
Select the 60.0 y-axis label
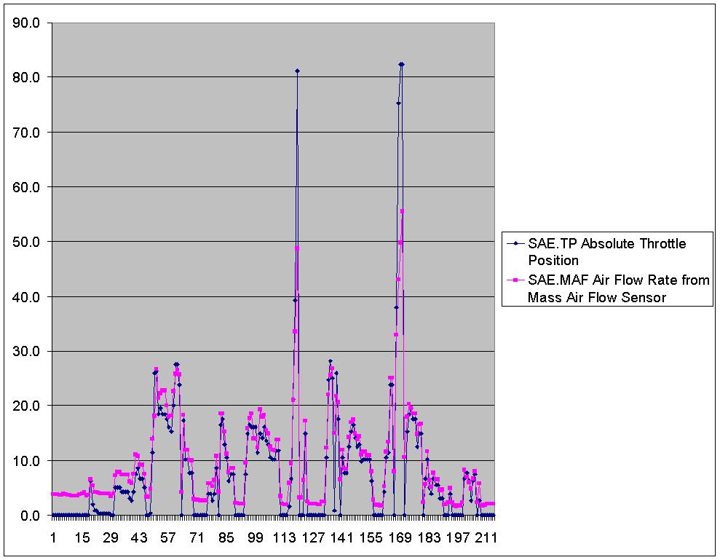click(26, 187)
